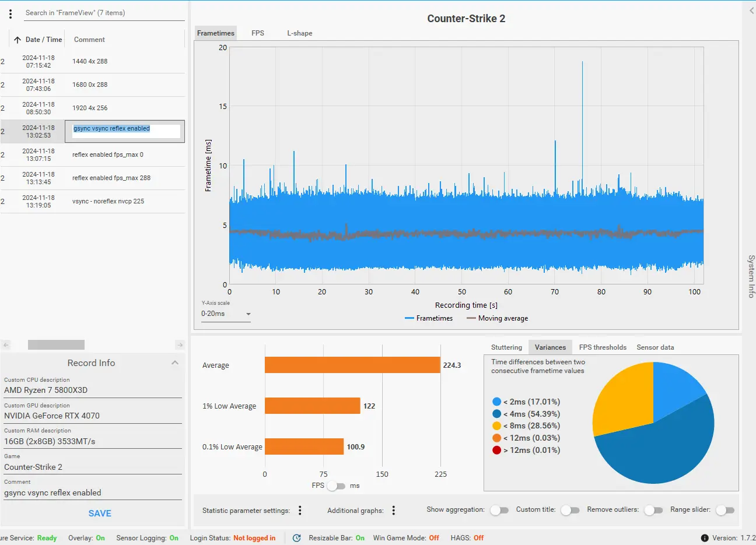Switch to the Frametimes tab

coord(216,33)
